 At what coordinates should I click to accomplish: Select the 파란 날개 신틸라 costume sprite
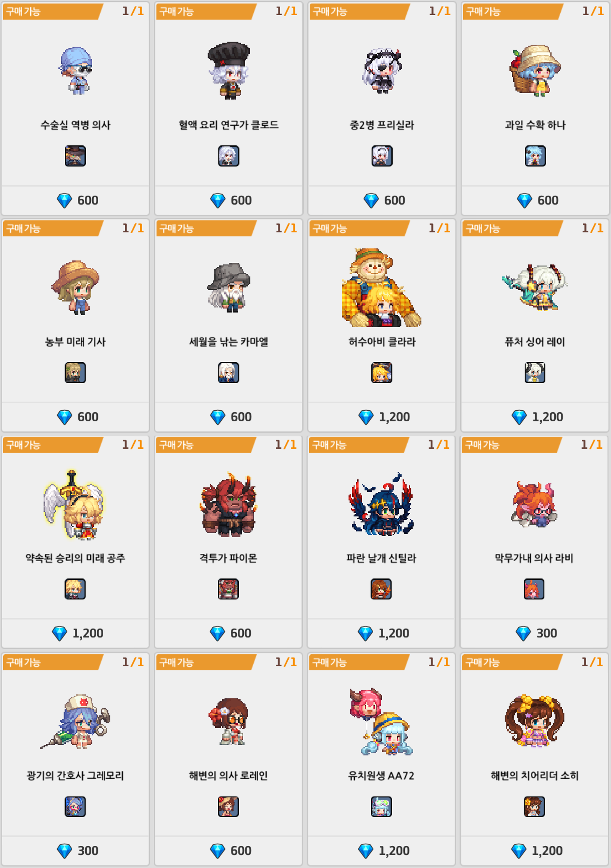click(x=381, y=504)
